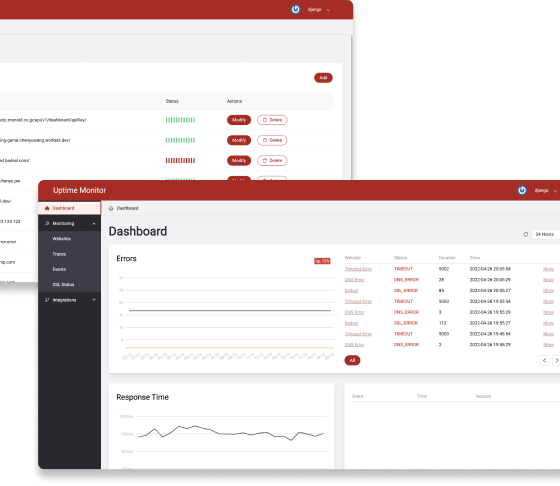Click Delete for the badssl.com row
560x486 pixels.
tap(272, 161)
